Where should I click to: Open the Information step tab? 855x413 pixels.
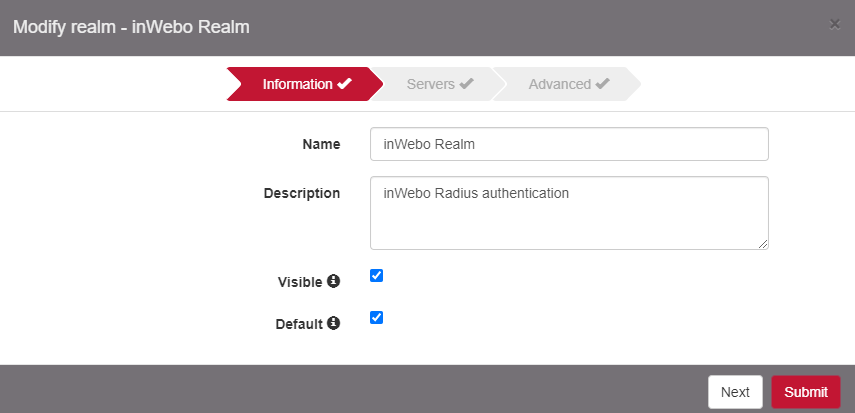pyautogui.click(x=298, y=84)
